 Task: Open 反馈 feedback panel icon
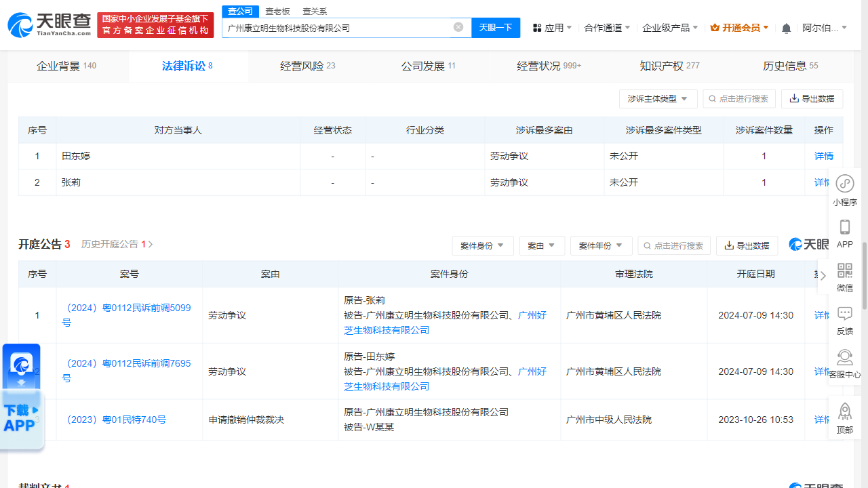coord(844,314)
